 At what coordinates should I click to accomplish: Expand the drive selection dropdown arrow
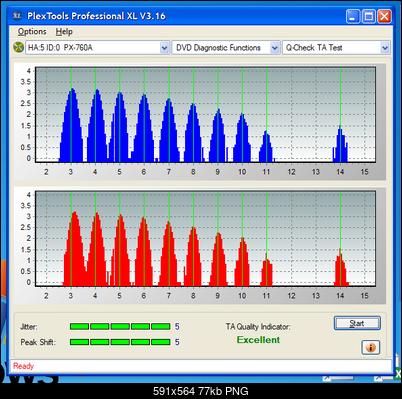point(164,48)
